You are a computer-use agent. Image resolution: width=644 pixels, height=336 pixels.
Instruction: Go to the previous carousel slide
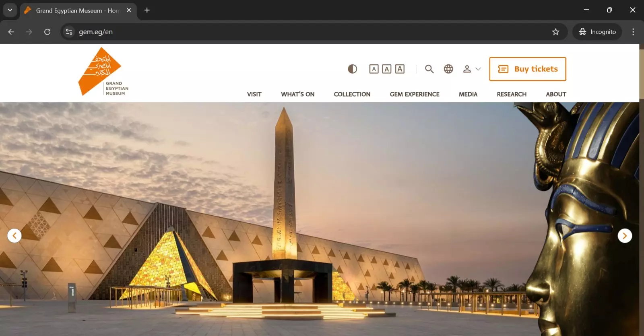tap(14, 236)
